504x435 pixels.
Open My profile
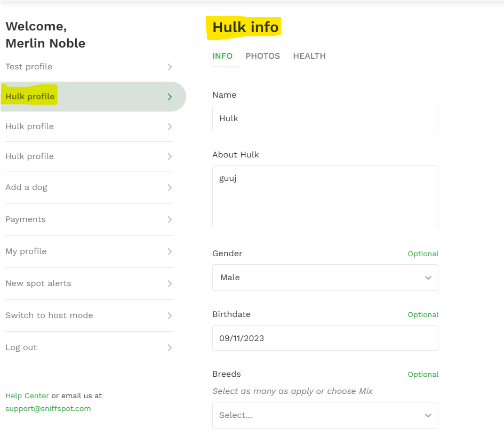click(90, 251)
